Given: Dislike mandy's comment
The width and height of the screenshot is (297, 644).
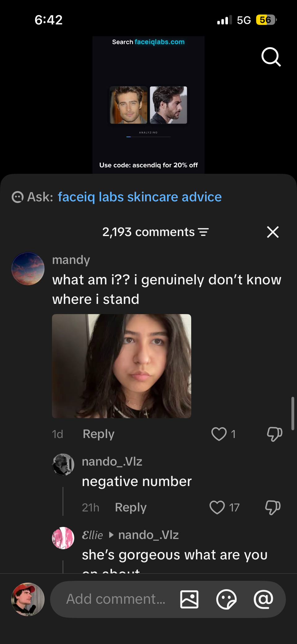Looking at the screenshot, I should tap(274, 434).
